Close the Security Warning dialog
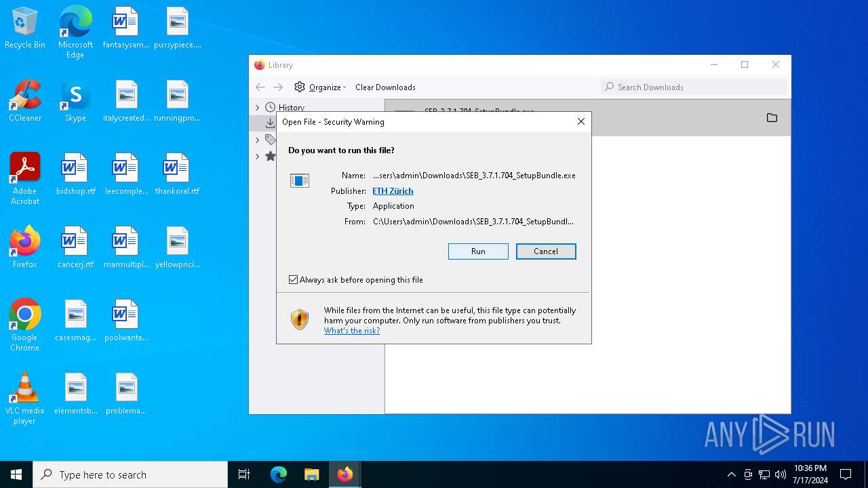The width and height of the screenshot is (868, 488). click(580, 122)
